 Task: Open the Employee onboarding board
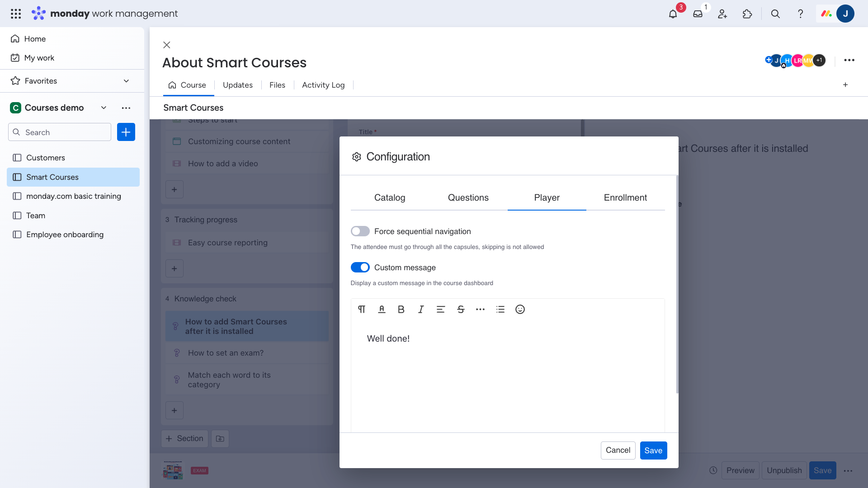click(73, 235)
